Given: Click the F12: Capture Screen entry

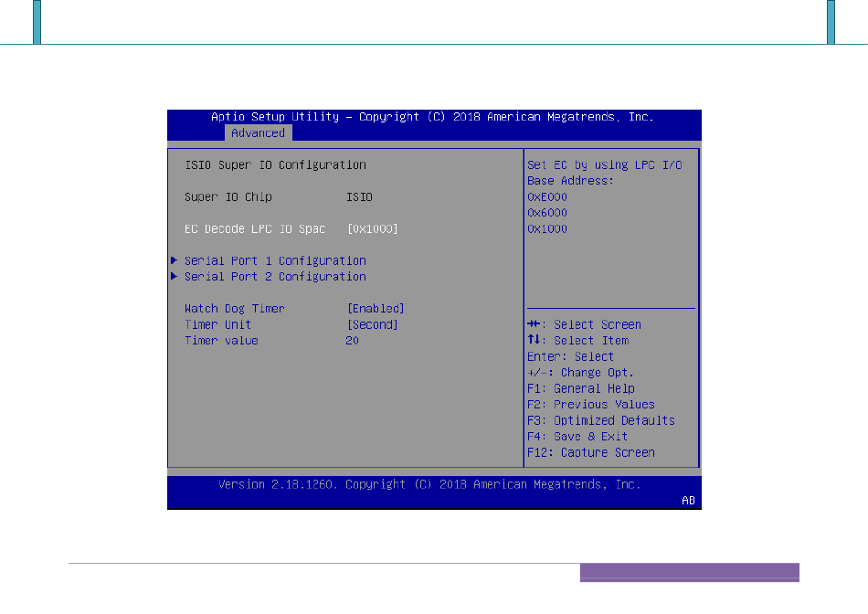Looking at the screenshot, I should (x=590, y=452).
